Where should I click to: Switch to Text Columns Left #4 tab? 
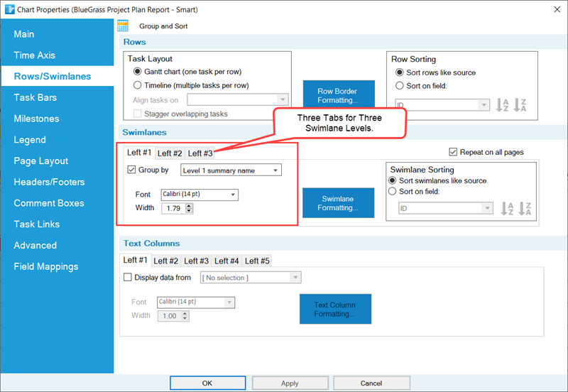point(226,261)
